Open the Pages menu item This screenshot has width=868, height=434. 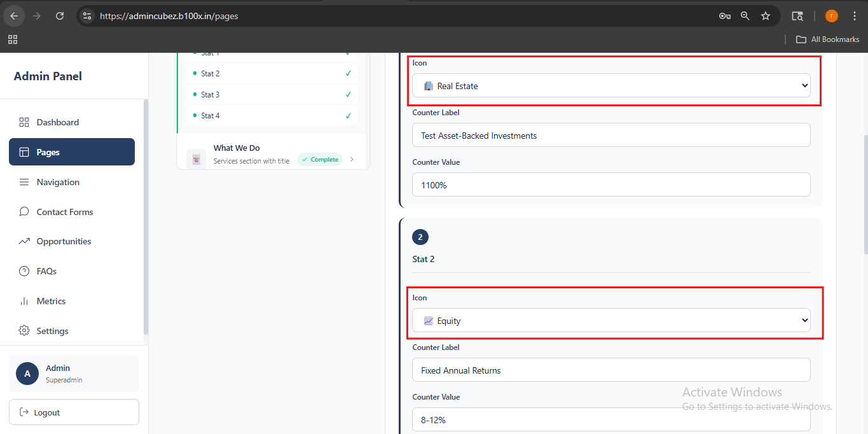click(72, 152)
